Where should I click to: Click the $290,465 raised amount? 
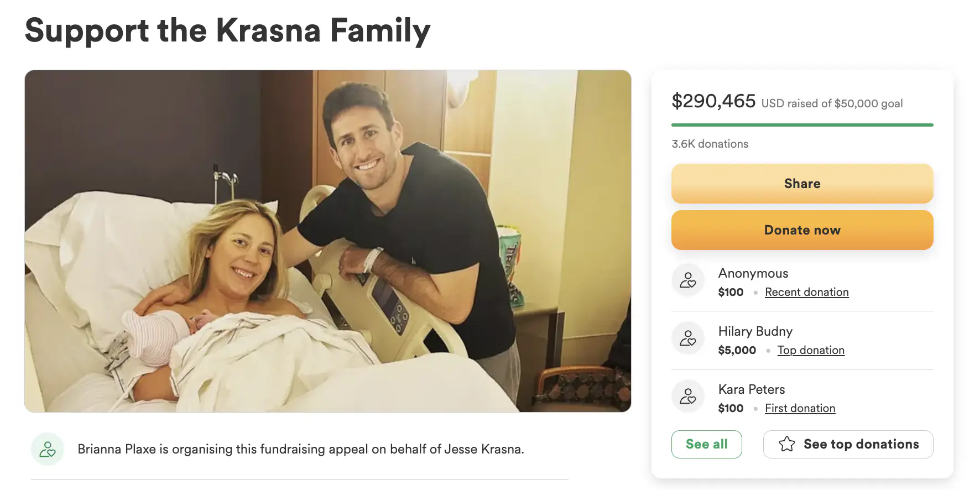tap(713, 101)
